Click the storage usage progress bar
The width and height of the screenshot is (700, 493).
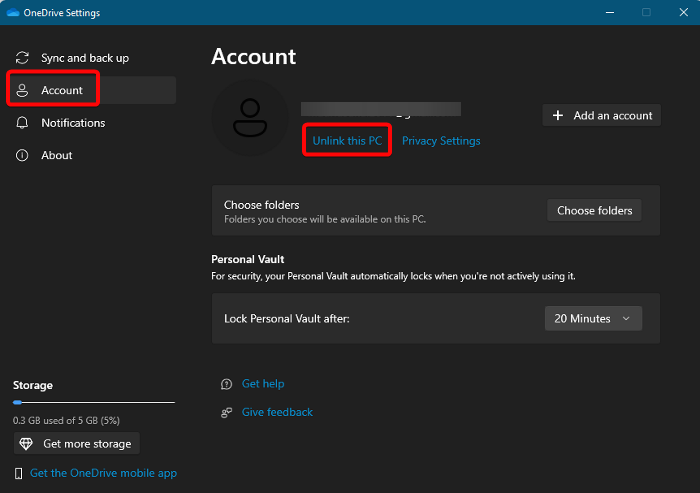click(93, 402)
